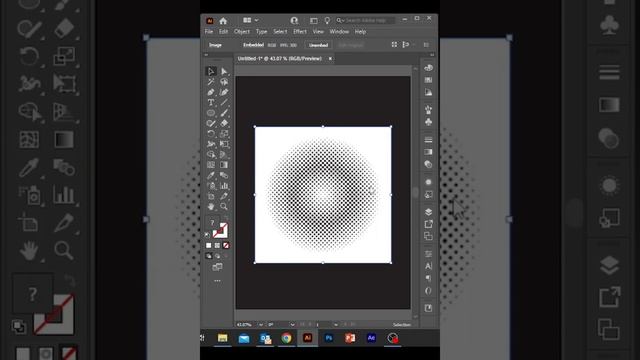Open the workspace switcher
This screenshot has height=360, width=640.
(313, 20)
